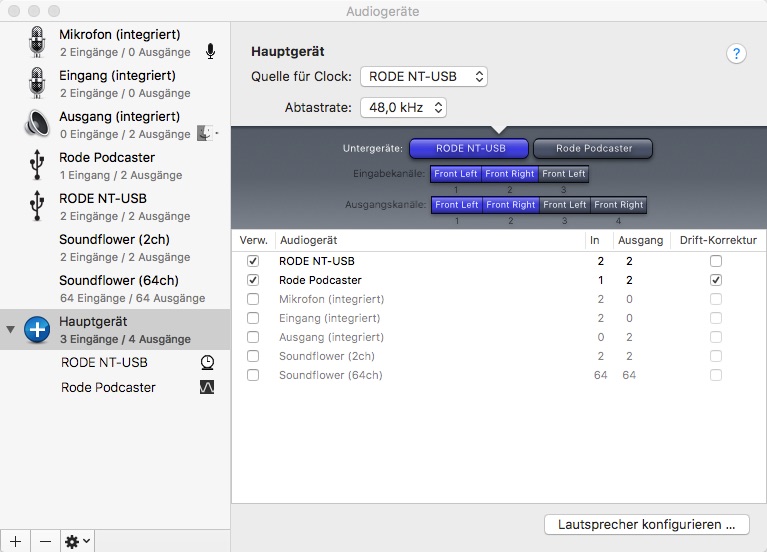Click the Rode Podcaster USB icon
This screenshot has width=767, height=552.
[37, 165]
